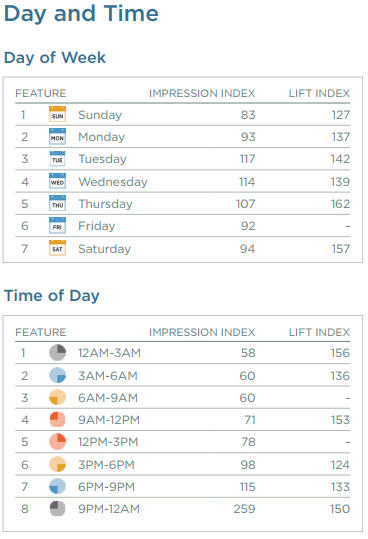Click the Sunday calendar icon
368x539 pixels.
[x=57, y=114]
